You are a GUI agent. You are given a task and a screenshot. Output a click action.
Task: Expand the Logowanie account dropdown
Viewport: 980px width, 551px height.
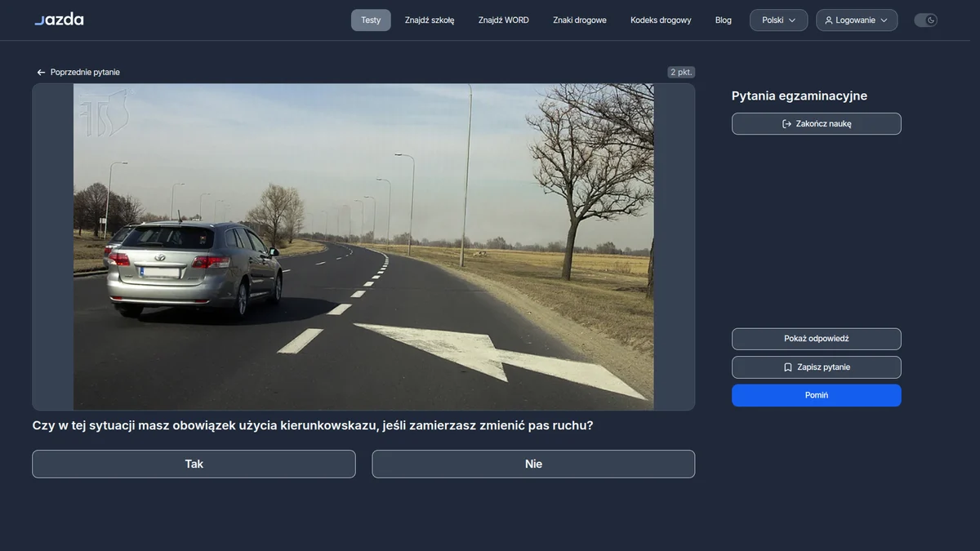point(856,20)
